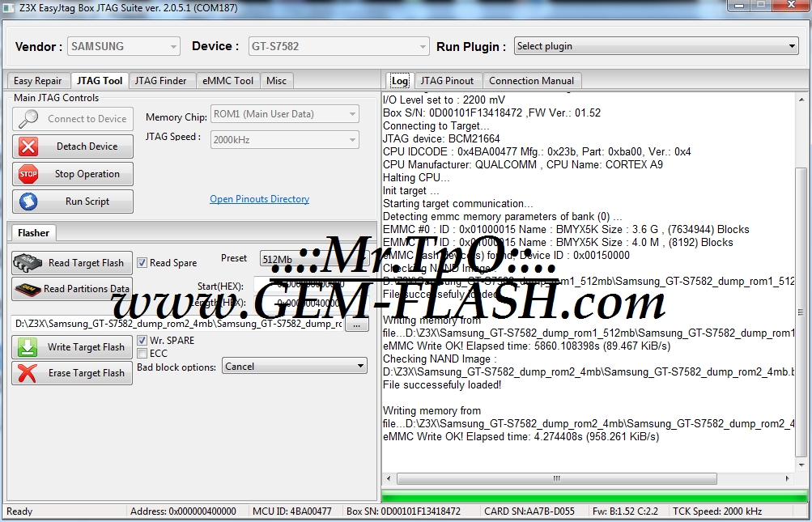This screenshot has width=812, height=522.
Task: Click the Stop Operation button label
Action: (x=87, y=174)
